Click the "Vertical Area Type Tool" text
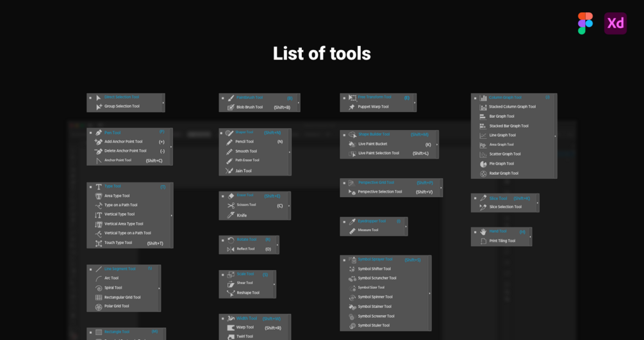 pyautogui.click(x=124, y=224)
